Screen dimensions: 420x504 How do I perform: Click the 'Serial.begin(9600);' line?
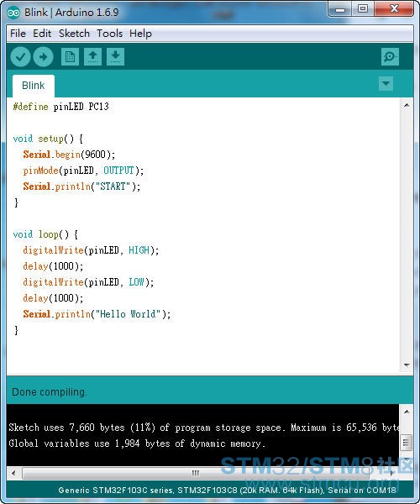tap(69, 155)
